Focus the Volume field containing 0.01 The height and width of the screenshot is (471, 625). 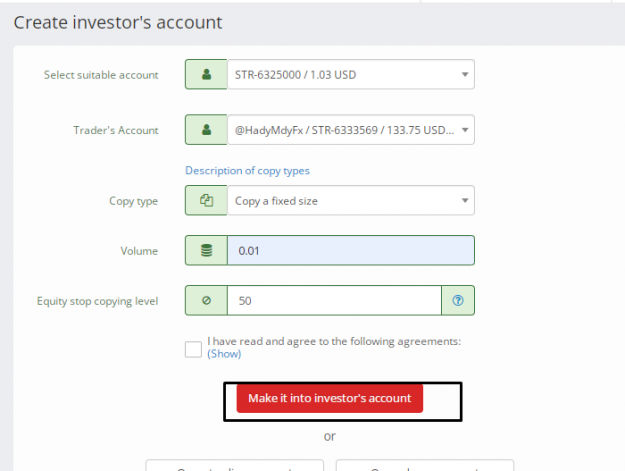point(351,251)
